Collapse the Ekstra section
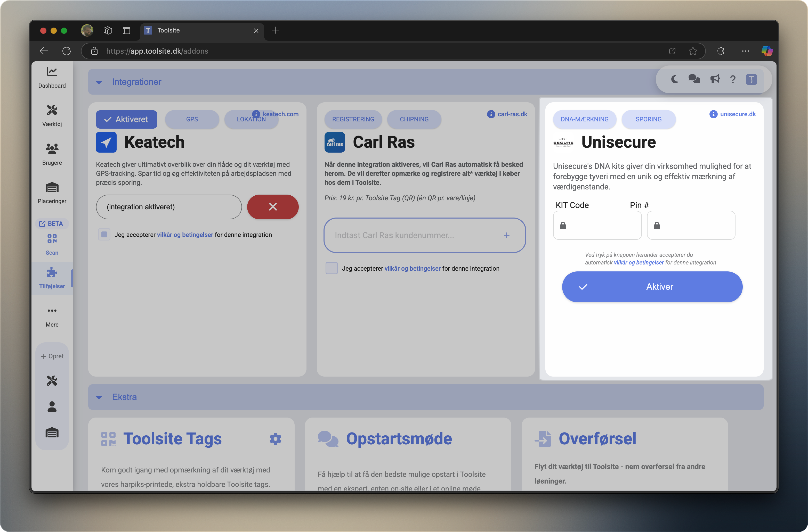The image size is (808, 532). 99,397
